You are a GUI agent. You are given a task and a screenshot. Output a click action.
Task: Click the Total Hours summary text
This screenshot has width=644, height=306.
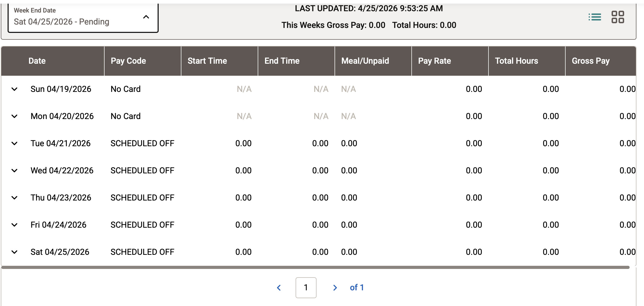pos(424,25)
